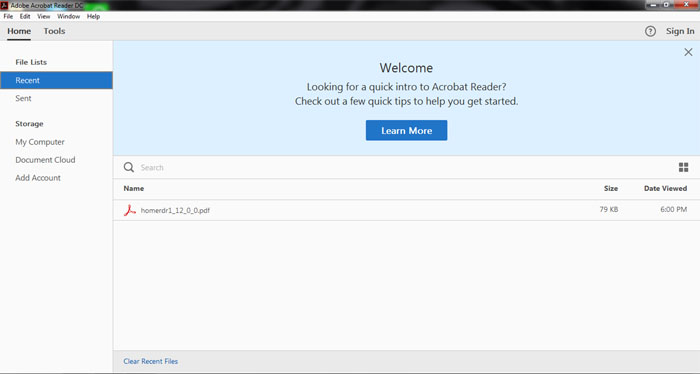The height and width of the screenshot is (374, 700).
Task: Click Clear Recent Files link
Action: [x=150, y=362]
